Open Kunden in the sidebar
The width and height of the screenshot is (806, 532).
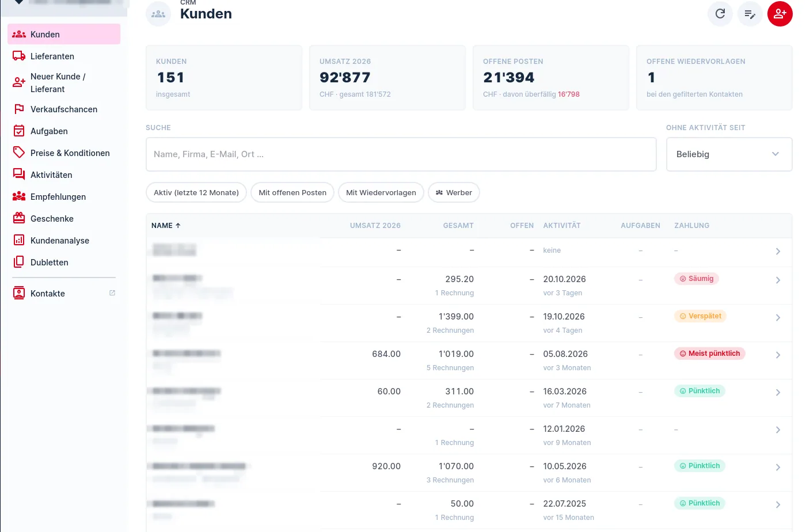pyautogui.click(x=64, y=34)
